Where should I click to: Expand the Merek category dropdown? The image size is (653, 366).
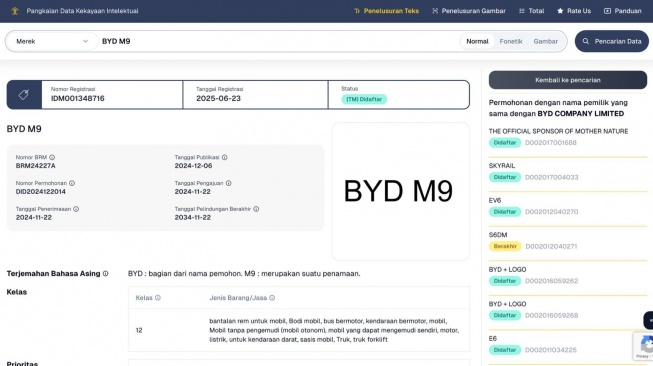pos(52,41)
